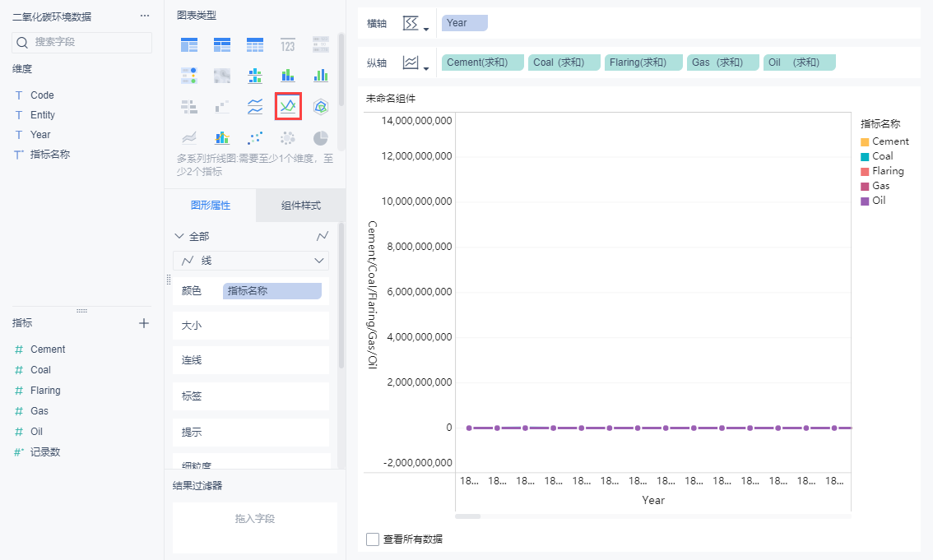Click the 未命名组件 component title
Viewport: 933px width, 560px height.
click(x=390, y=99)
